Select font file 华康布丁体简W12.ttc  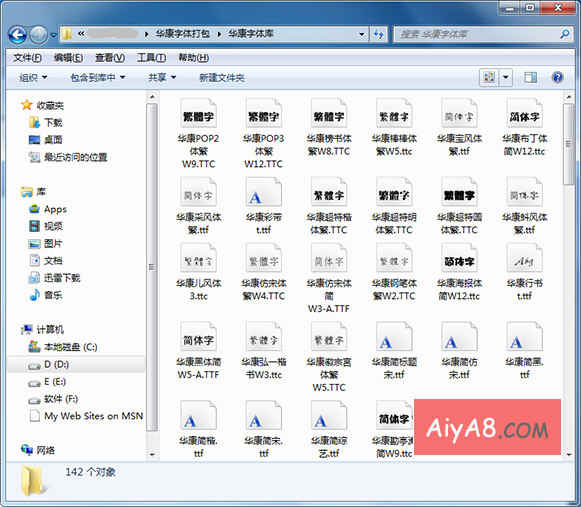(x=524, y=127)
